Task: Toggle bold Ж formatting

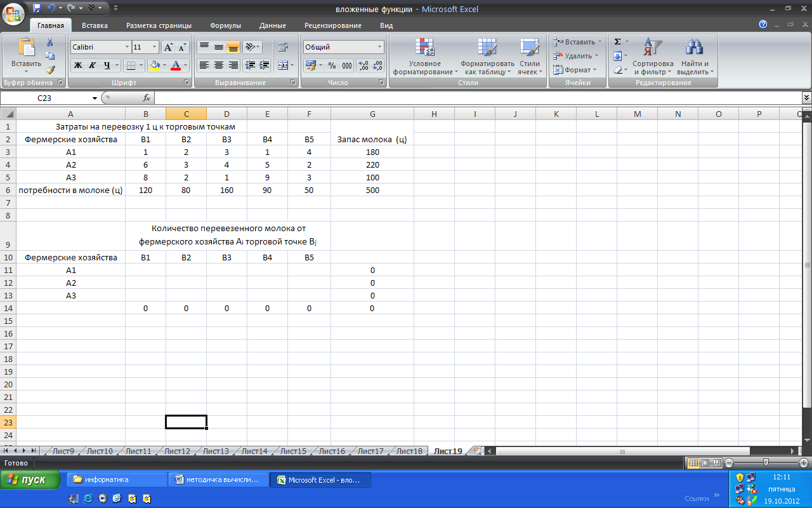Action: pyautogui.click(x=78, y=65)
